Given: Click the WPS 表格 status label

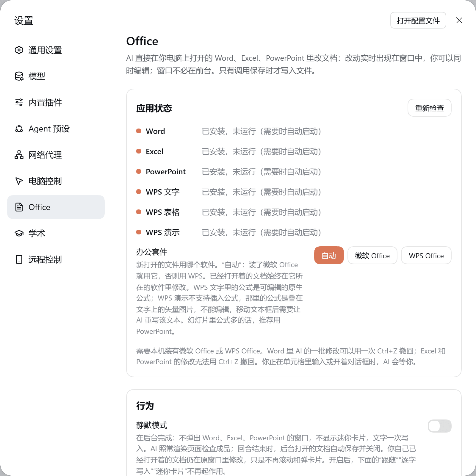Looking at the screenshot, I should point(163,212).
